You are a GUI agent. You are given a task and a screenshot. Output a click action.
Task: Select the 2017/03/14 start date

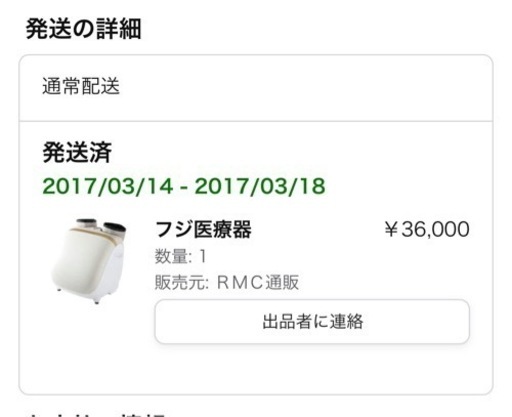[x=108, y=186]
